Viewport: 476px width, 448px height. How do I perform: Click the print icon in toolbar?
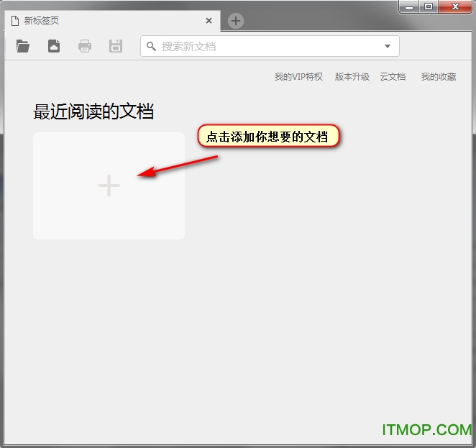[85, 46]
